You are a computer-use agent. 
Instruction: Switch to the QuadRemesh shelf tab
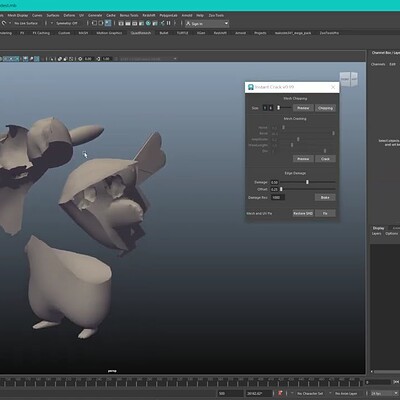click(141, 33)
